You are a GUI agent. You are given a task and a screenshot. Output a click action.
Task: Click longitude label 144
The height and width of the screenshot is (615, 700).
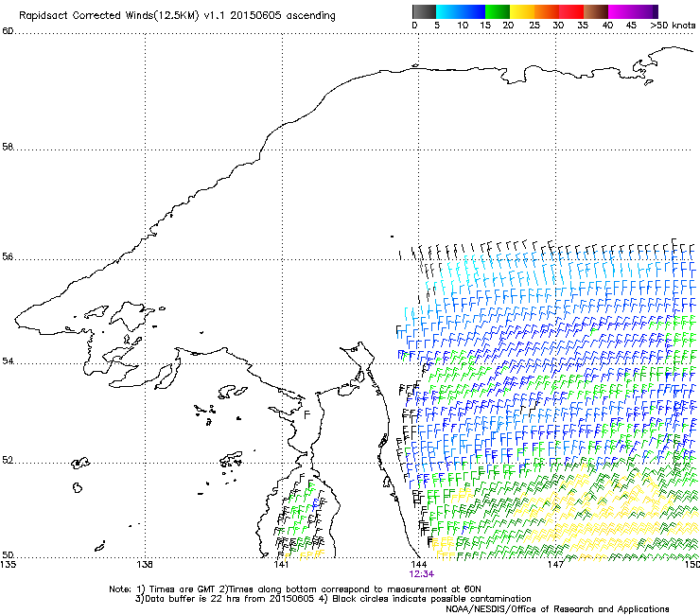(419, 565)
